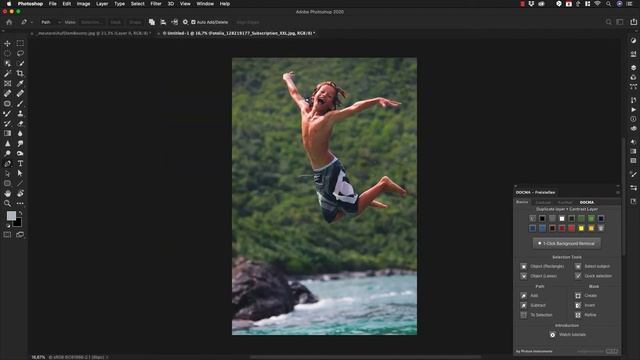The height and width of the screenshot is (360, 640).
Task: Select the Blur drop tool
Action: [x=20, y=133]
